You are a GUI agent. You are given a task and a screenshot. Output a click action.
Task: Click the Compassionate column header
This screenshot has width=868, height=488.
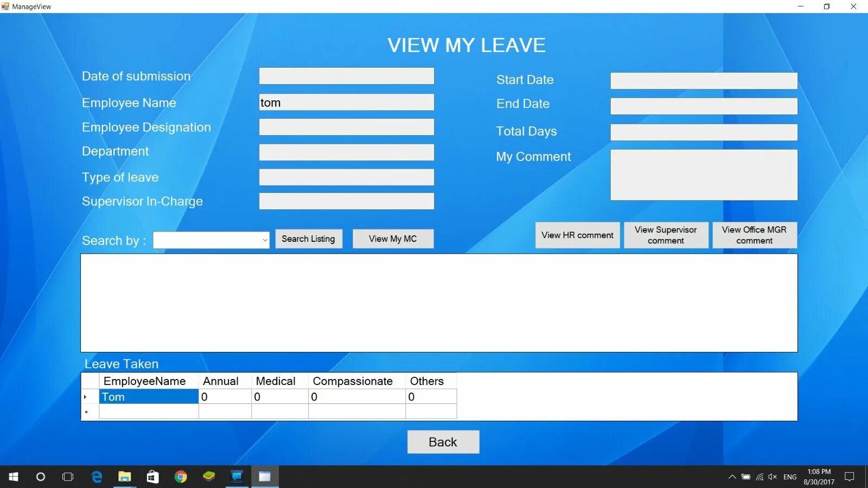point(357,381)
